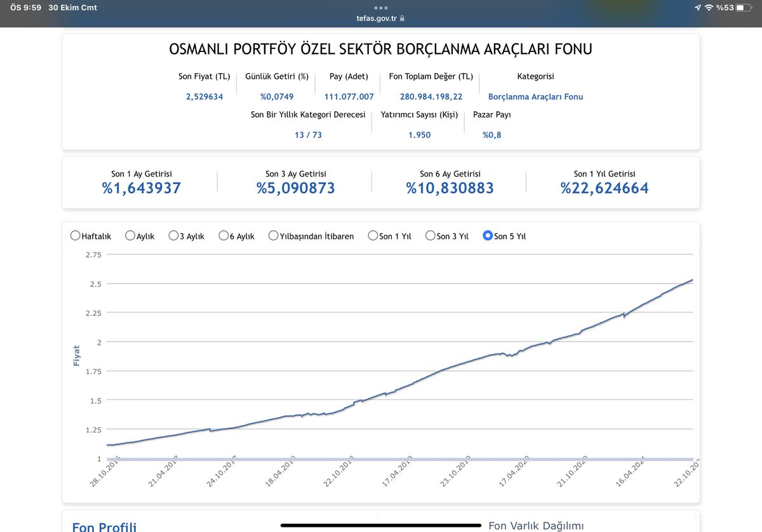Click the Yatırımcı Sayısı (Kişi) label

click(x=419, y=115)
